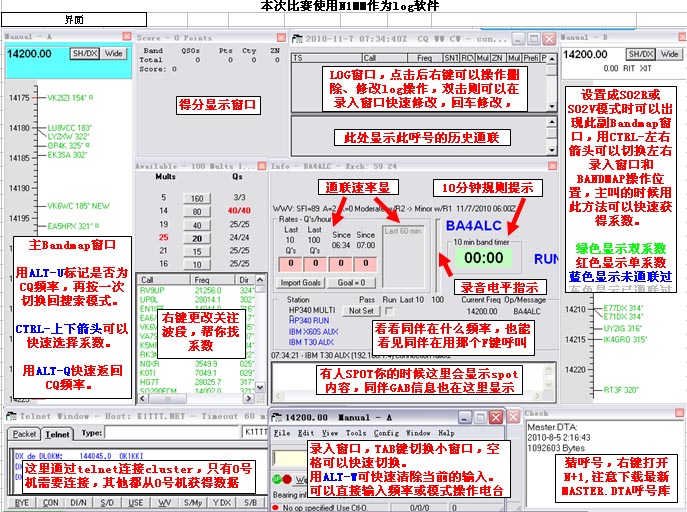This screenshot has width=687, height=512.
Task: Open the Help menu in entry window
Action: pyautogui.click(x=446, y=433)
